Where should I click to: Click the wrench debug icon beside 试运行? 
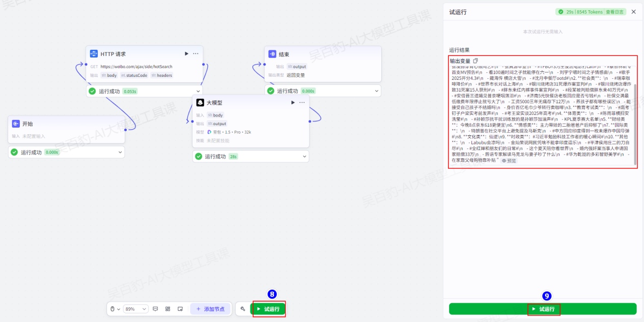tap(243, 309)
